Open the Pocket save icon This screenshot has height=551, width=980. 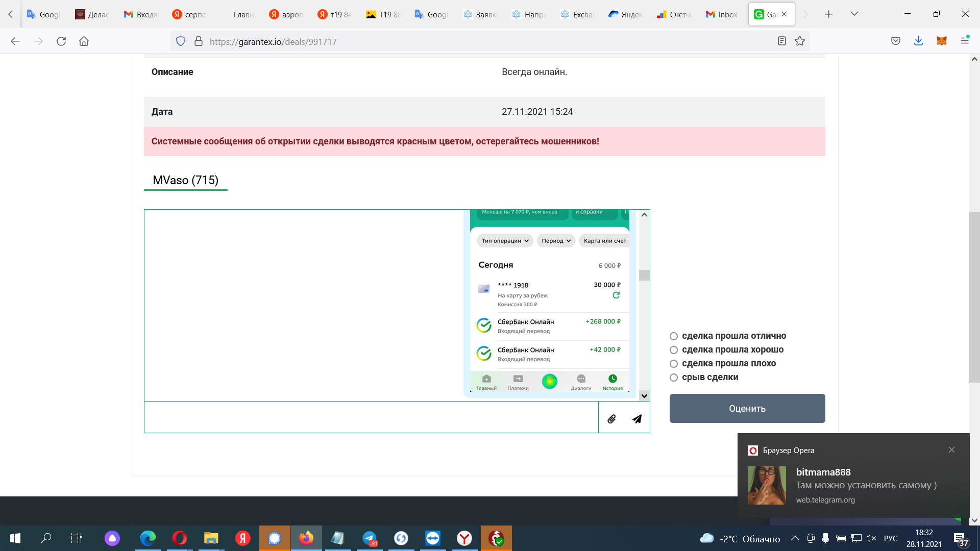tap(896, 41)
